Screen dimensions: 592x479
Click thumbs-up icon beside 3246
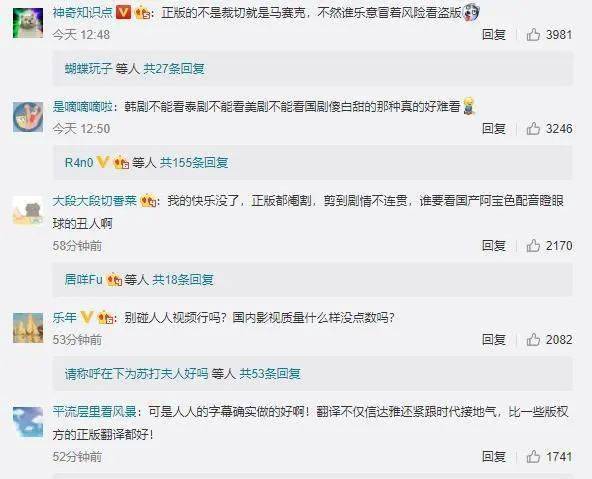coord(533,129)
